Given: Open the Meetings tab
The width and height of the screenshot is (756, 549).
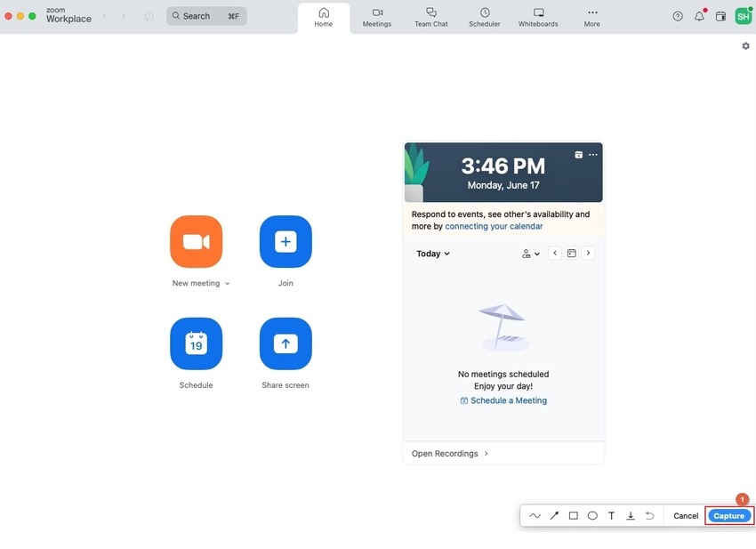Looking at the screenshot, I should point(377,15).
